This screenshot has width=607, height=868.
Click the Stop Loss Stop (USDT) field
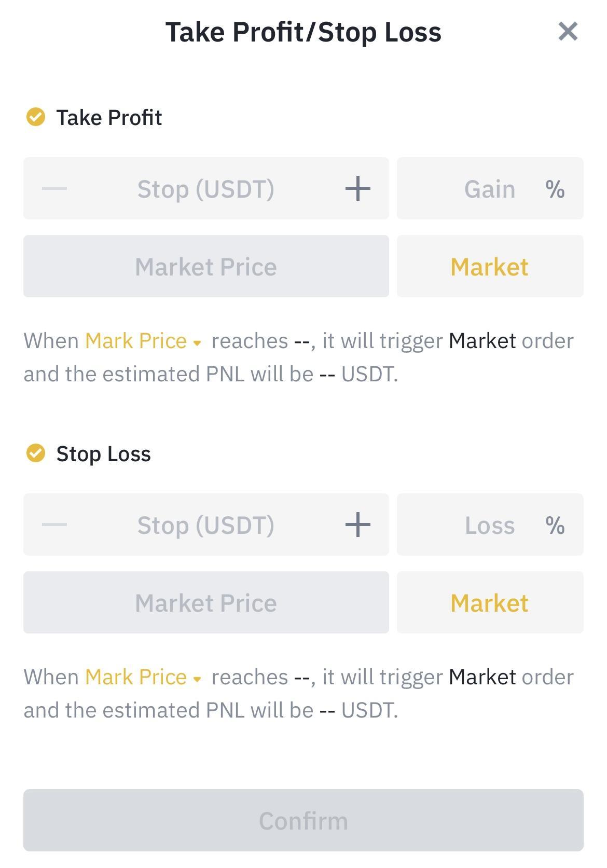click(x=206, y=525)
